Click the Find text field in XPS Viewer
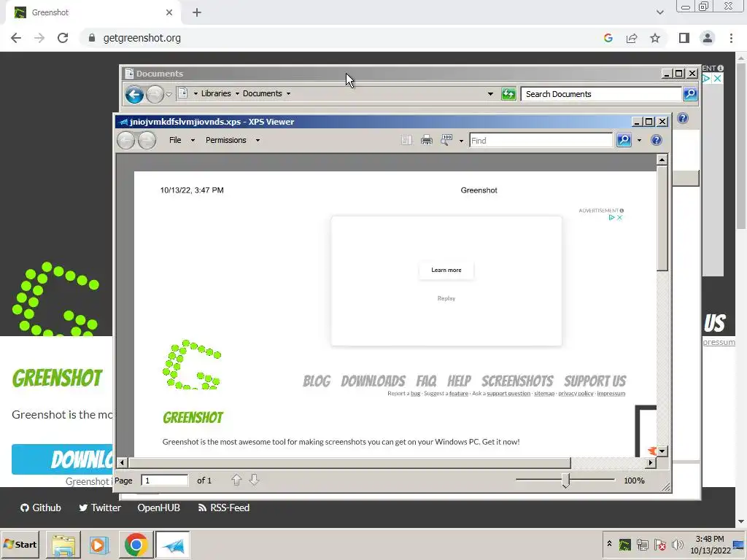 [x=541, y=141]
